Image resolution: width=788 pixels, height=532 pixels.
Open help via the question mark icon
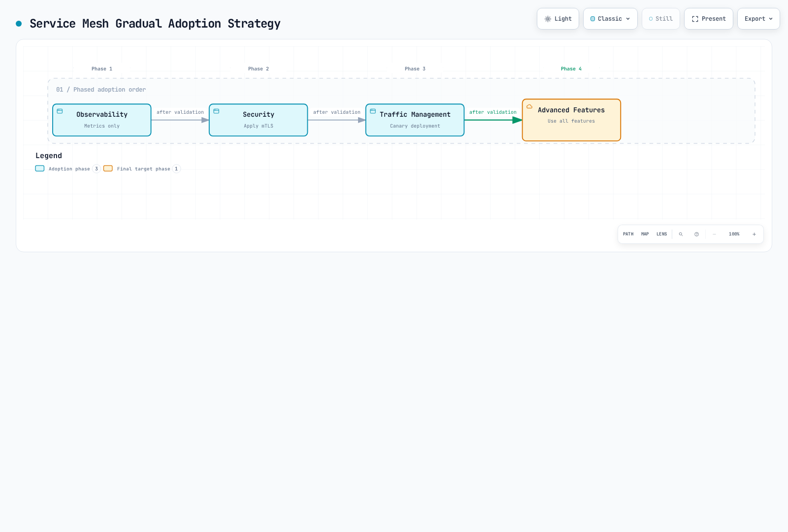[x=696, y=234]
